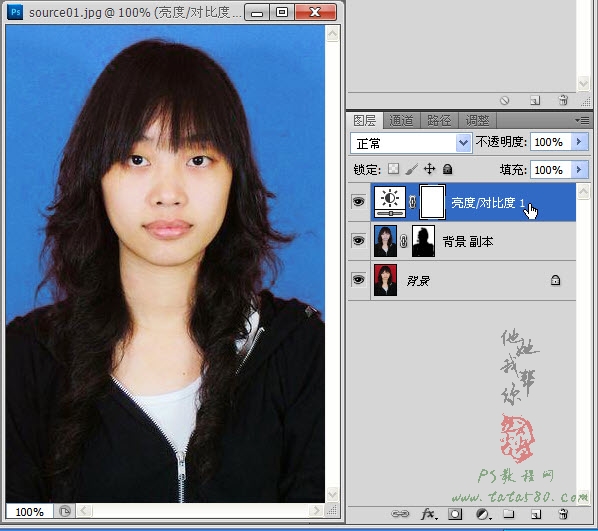Hide the 背景 副本 layer

358,241
